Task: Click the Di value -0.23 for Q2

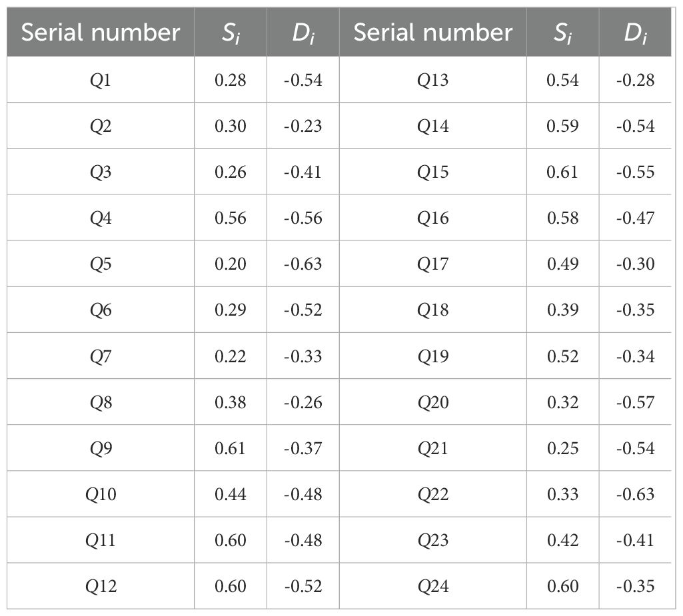Action: pos(303,127)
